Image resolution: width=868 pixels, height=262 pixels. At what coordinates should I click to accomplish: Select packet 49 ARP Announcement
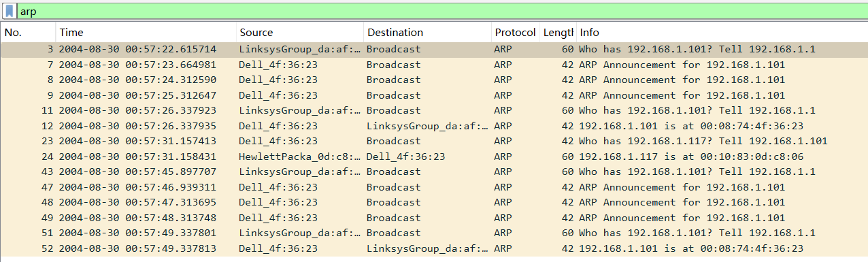[434, 218]
